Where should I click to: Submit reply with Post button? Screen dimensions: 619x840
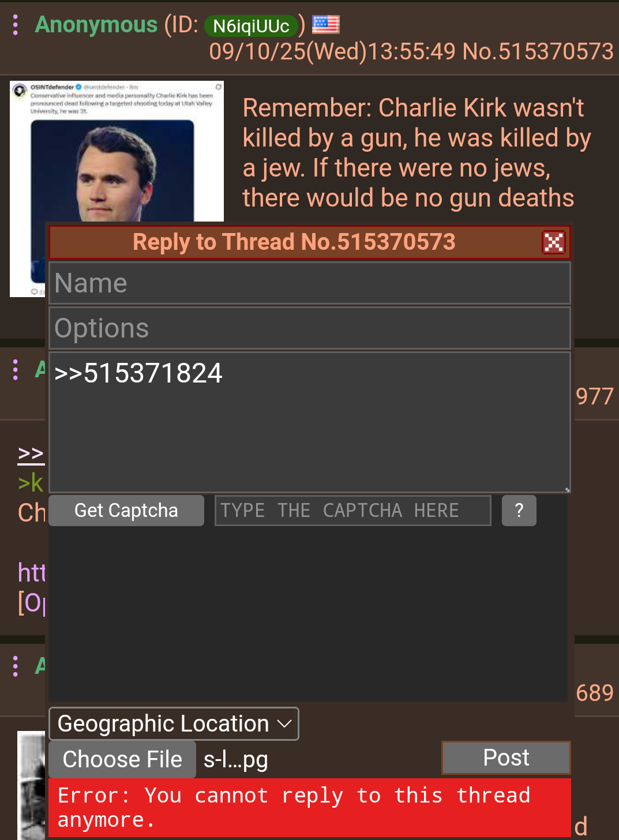[x=506, y=757]
